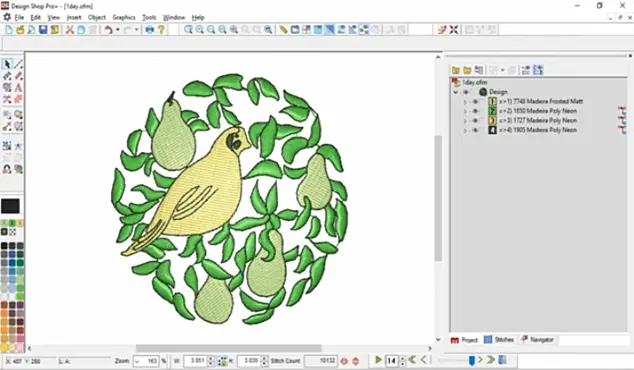The image size is (634, 370).
Task: Click the Save floppy disk icon
Action: (x=43, y=30)
